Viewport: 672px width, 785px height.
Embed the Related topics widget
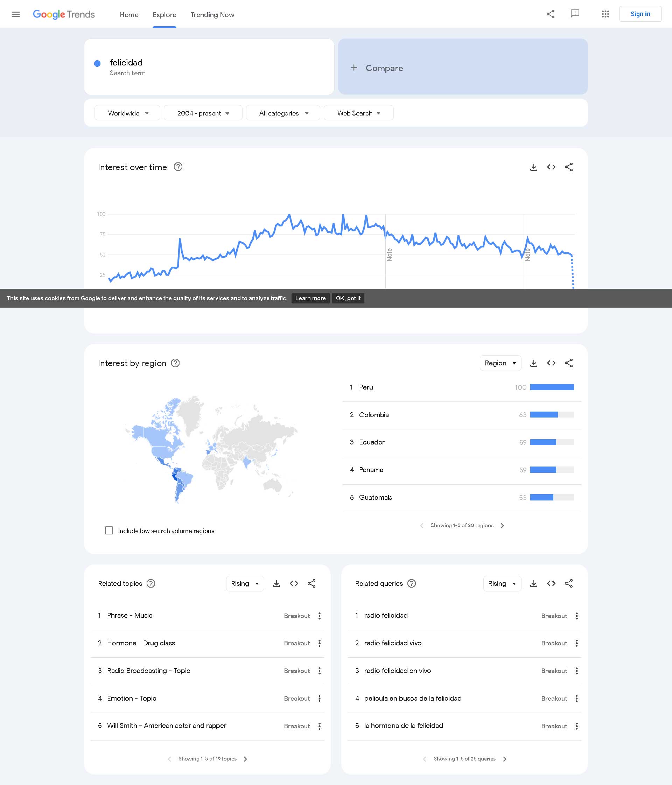(x=294, y=583)
